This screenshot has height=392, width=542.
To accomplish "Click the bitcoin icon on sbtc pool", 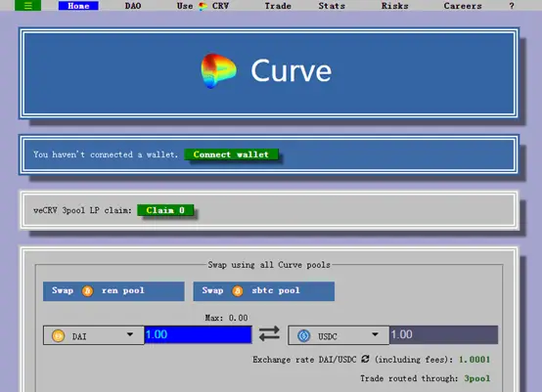I will pos(238,290).
